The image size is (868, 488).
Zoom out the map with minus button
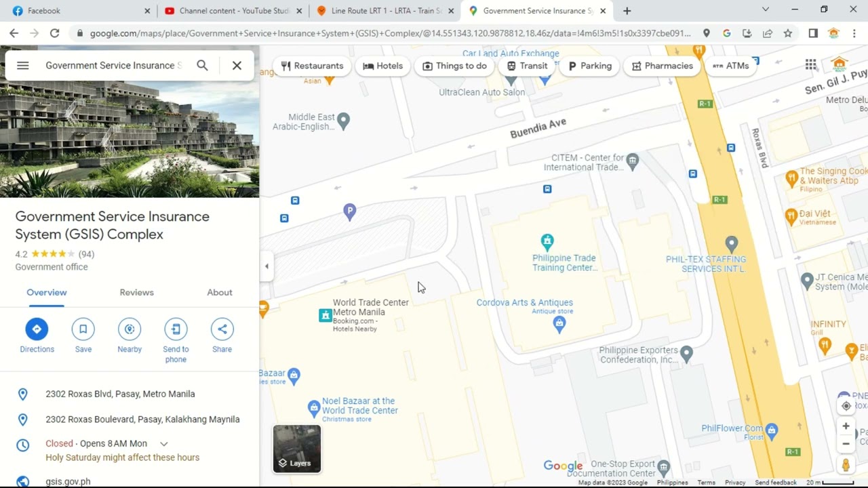point(846,444)
